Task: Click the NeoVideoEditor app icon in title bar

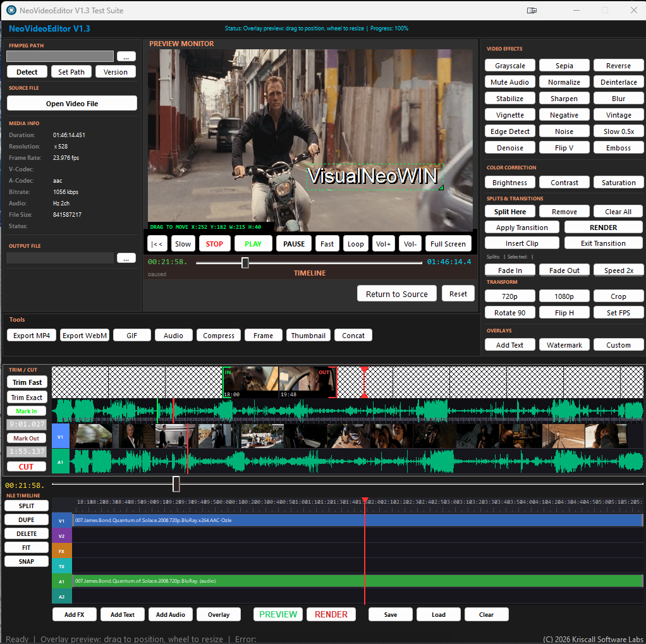Action: pos(11,10)
